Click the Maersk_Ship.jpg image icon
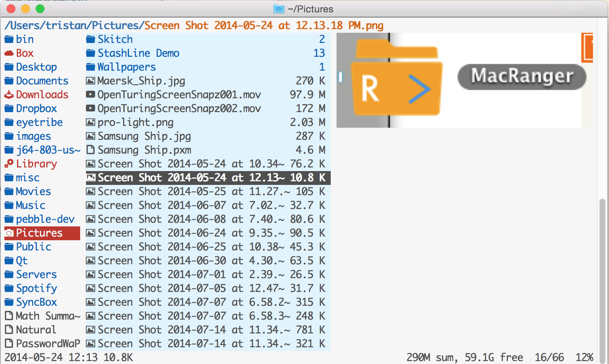The height and width of the screenshot is (364, 609). pyautogui.click(x=90, y=81)
